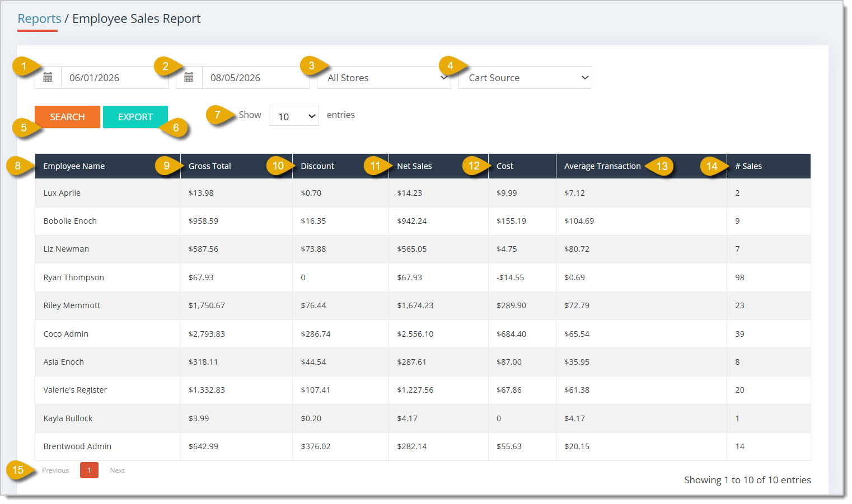Screen dimensions: 852x504
Task: Click the calendar icon beside 08/05/2026
Action: [189, 78]
